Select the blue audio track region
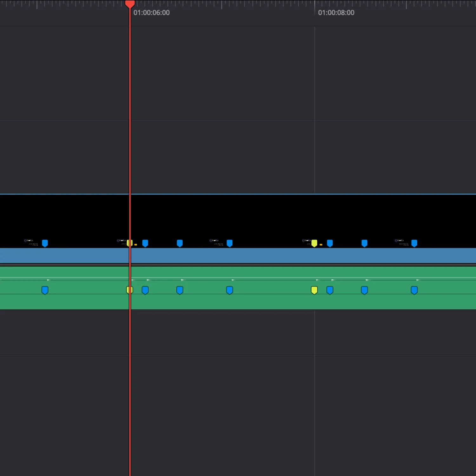476x476 pixels. 222,255
